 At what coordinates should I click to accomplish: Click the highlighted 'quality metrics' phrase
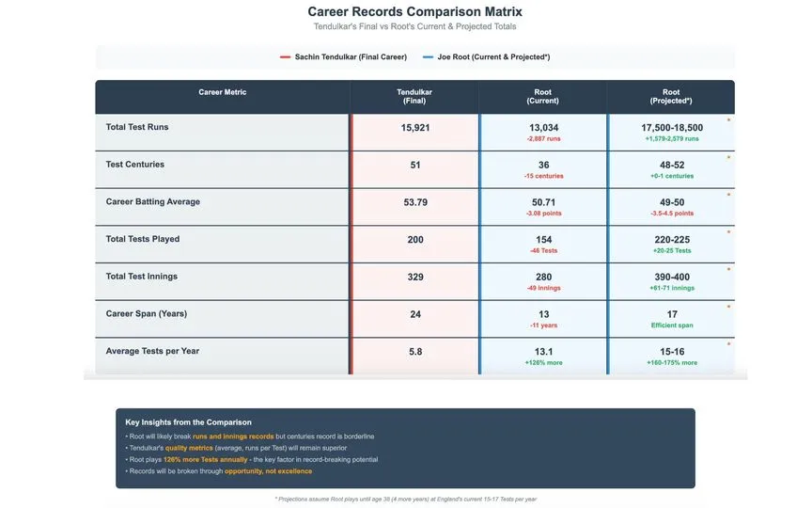(189, 448)
